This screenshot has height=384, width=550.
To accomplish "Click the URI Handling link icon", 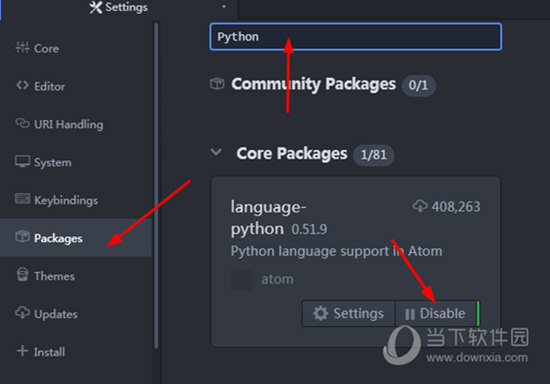I will pyautogui.click(x=22, y=123).
